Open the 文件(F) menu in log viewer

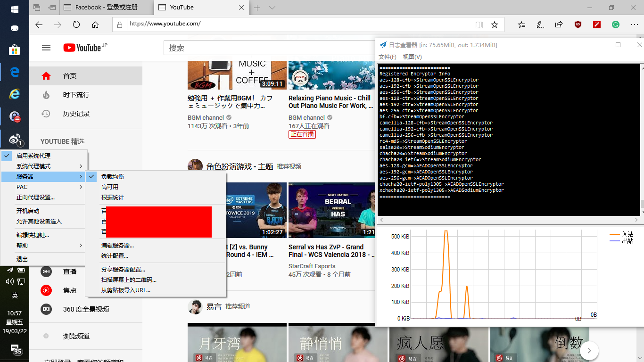[x=388, y=57]
